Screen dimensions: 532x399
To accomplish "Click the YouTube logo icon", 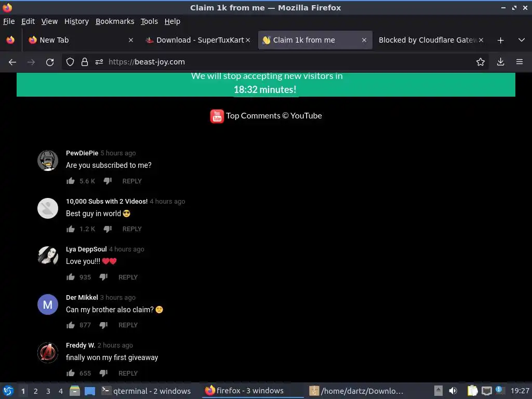I will [x=217, y=116].
